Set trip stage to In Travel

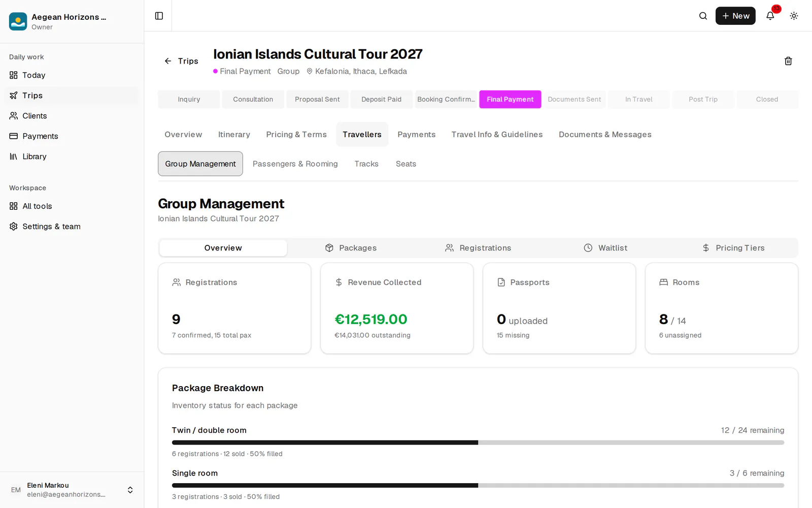(x=638, y=100)
